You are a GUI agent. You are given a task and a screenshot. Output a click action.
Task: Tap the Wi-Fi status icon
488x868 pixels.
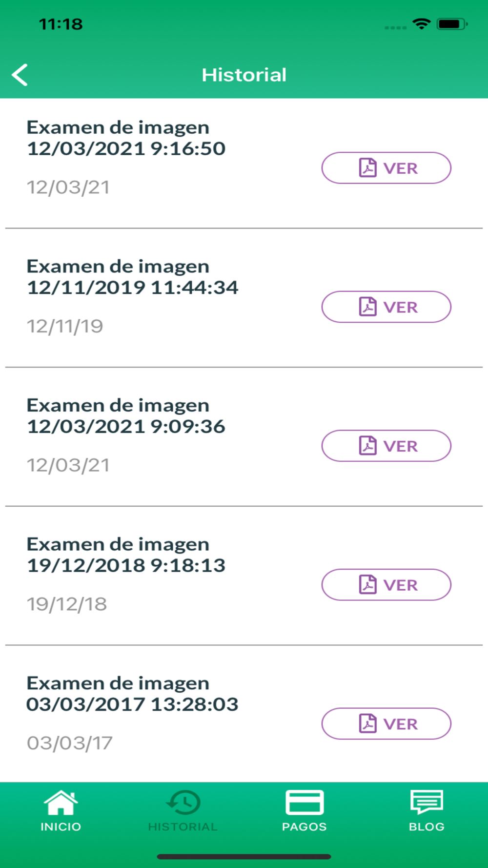(421, 23)
